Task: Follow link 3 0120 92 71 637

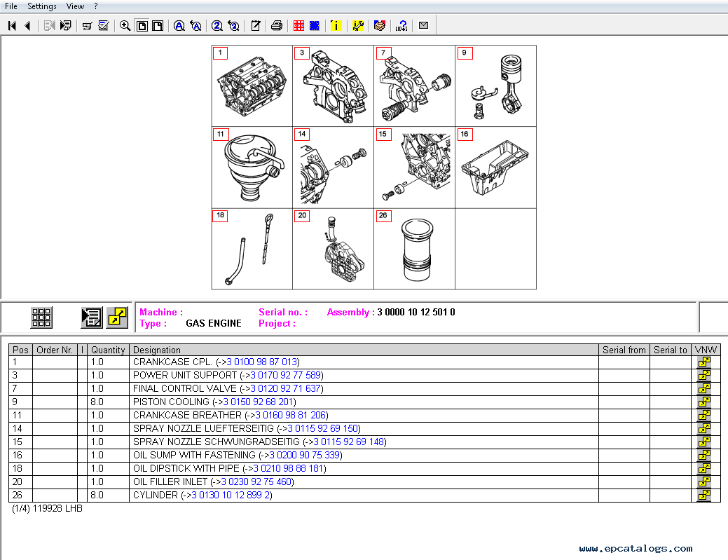Action: point(286,389)
